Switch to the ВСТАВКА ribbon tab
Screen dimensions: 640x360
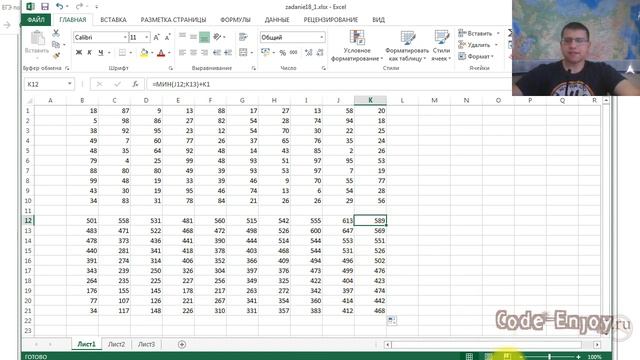click(113, 20)
